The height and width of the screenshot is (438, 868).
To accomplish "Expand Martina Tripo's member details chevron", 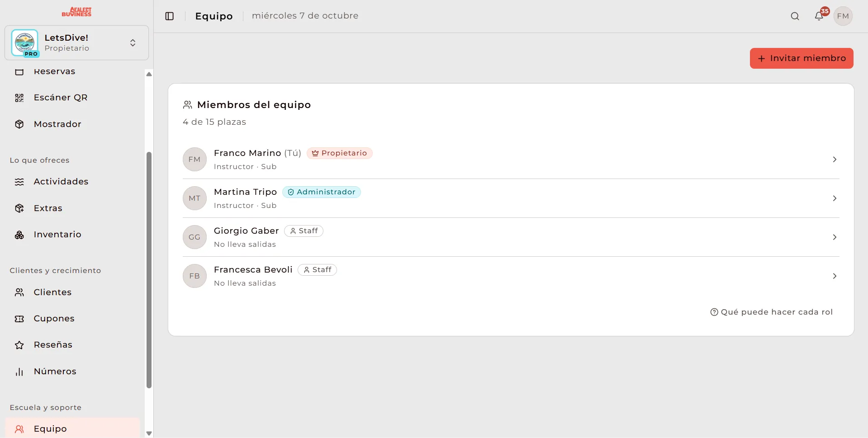I will [x=835, y=198].
